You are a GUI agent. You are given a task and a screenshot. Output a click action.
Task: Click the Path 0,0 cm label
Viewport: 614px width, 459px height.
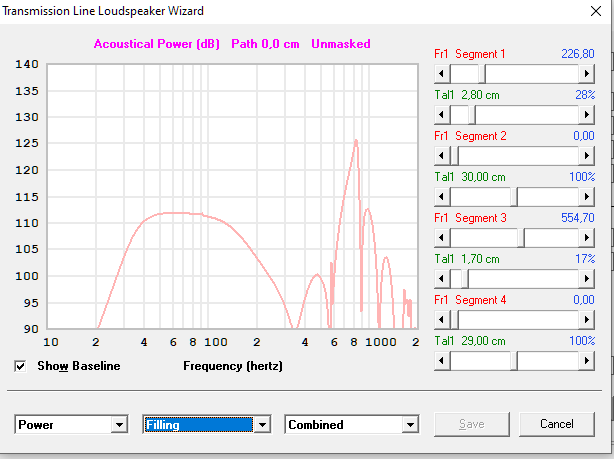pos(265,44)
